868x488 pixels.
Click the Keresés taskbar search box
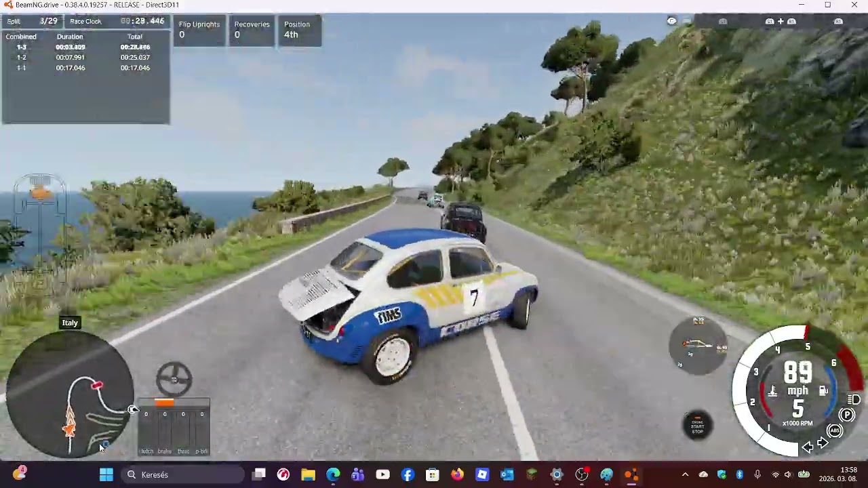point(183,474)
